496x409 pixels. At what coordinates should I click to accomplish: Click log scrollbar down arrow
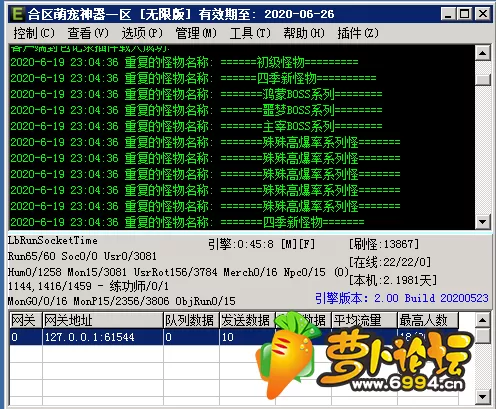pyautogui.click(x=483, y=221)
